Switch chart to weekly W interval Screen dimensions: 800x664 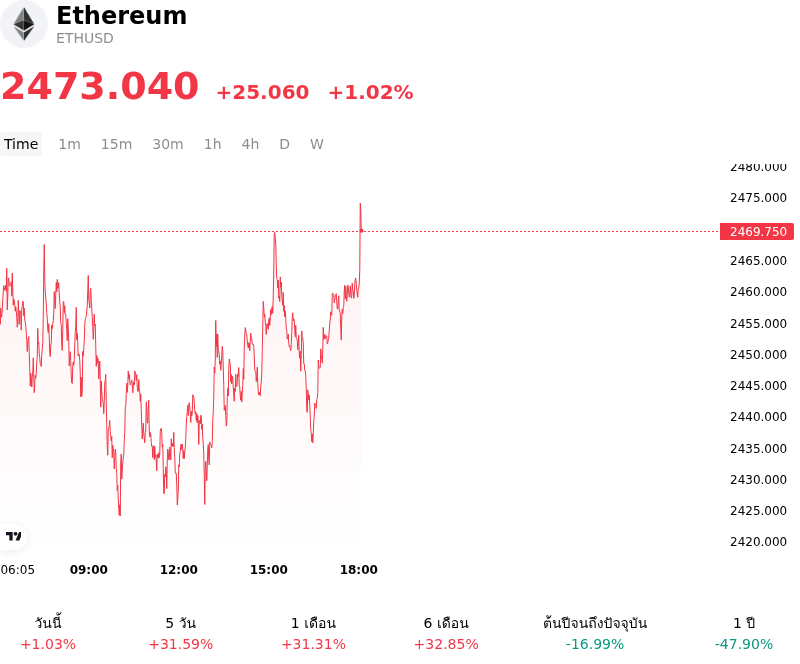point(316,144)
